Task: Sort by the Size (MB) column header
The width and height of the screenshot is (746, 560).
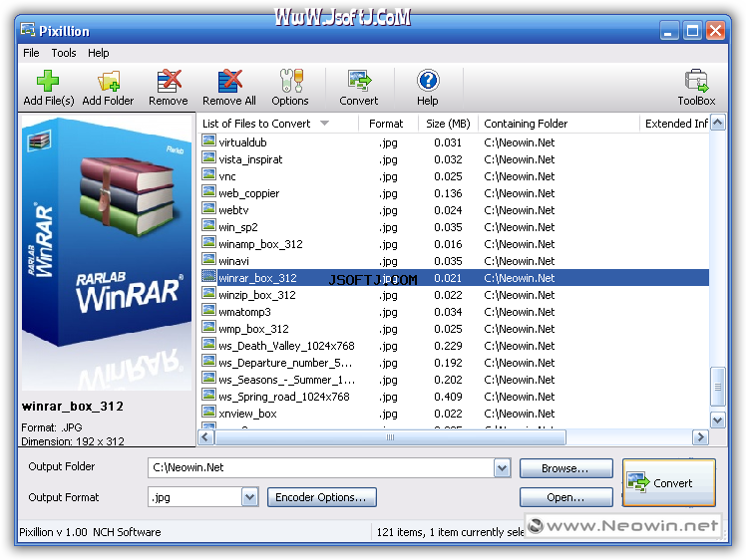Action: pos(448,124)
